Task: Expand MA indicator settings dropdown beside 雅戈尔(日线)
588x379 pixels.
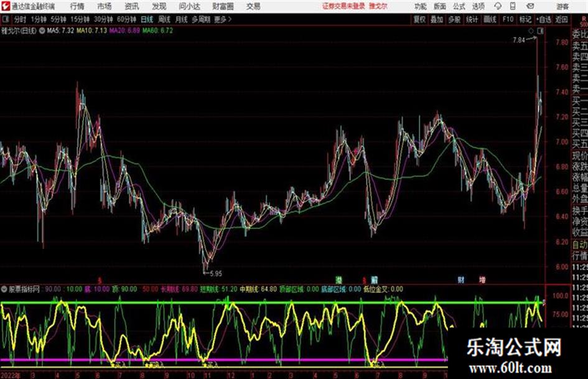Action: [42, 30]
